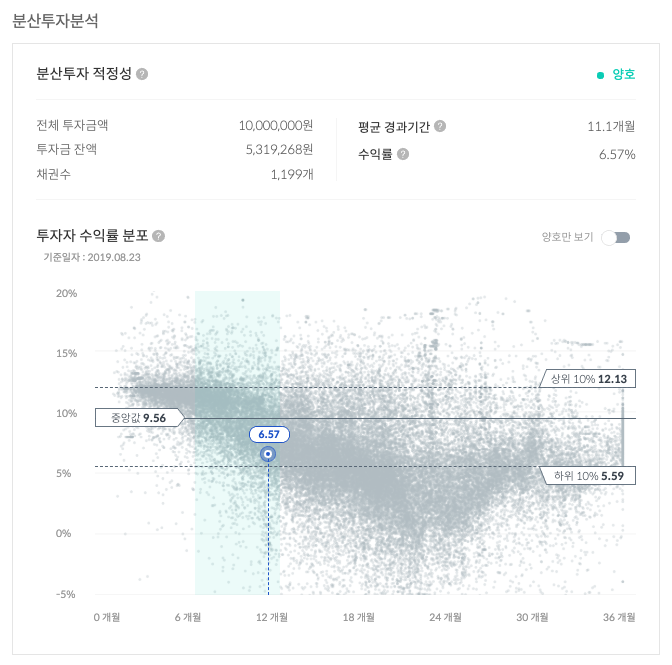Click the 12 개월 x-axis label
This screenshot has height=665, width=672.
pyautogui.click(x=272, y=617)
